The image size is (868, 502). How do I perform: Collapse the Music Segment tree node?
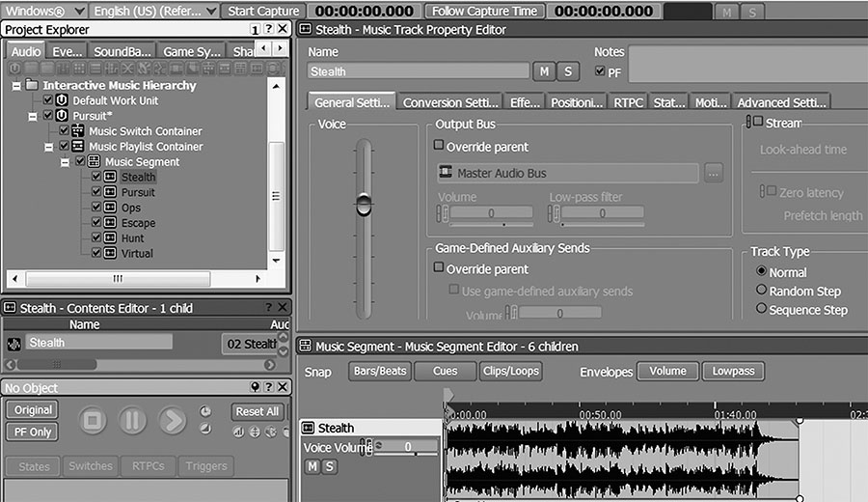(66, 162)
